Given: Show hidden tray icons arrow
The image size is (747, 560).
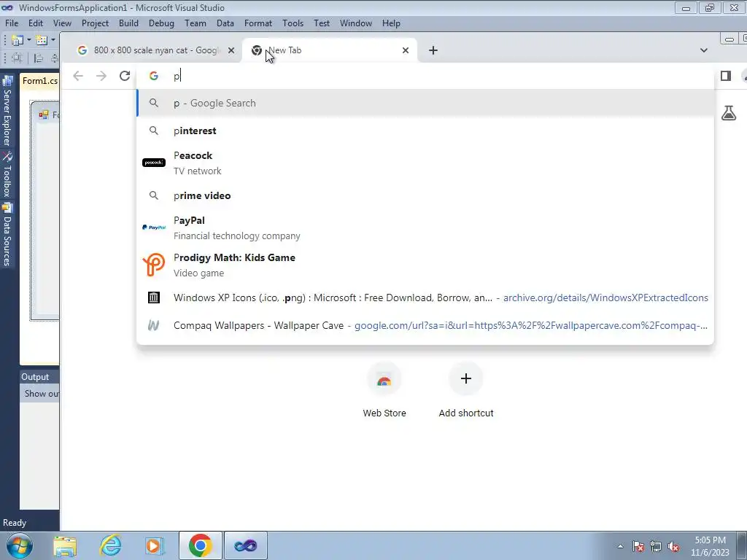Looking at the screenshot, I should click(620, 547).
